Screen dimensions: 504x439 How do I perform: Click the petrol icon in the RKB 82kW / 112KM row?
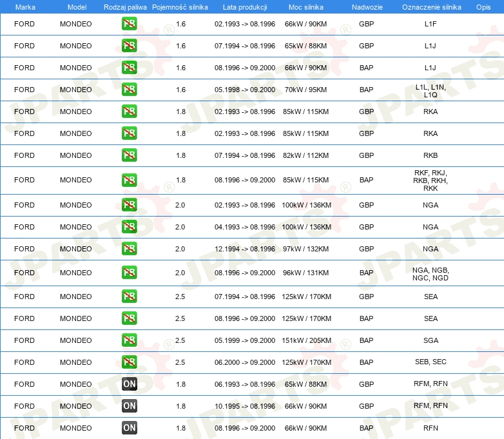click(129, 155)
